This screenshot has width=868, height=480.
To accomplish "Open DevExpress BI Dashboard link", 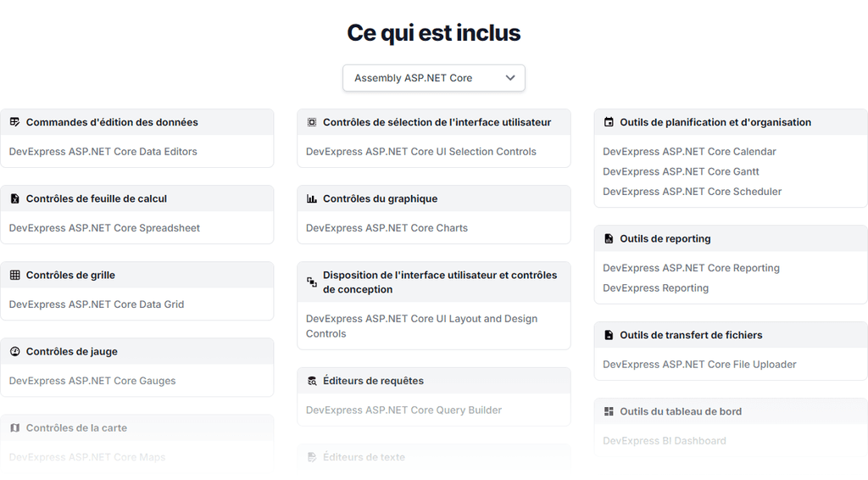I will (665, 440).
